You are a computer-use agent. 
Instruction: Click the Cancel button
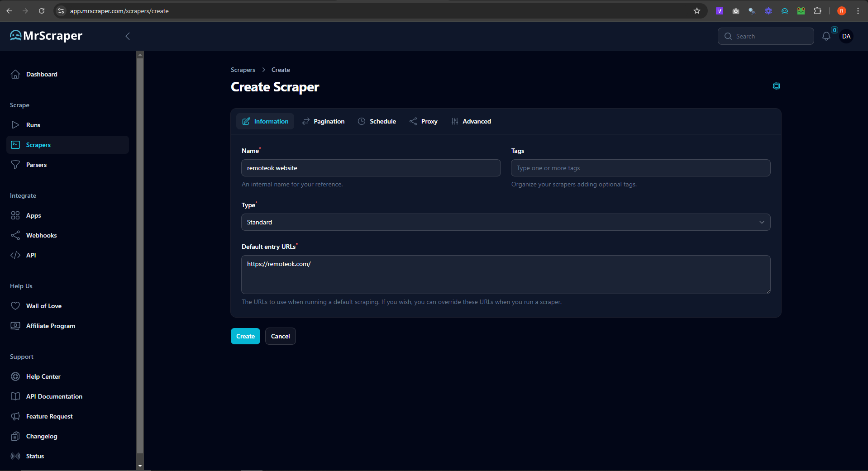point(281,336)
